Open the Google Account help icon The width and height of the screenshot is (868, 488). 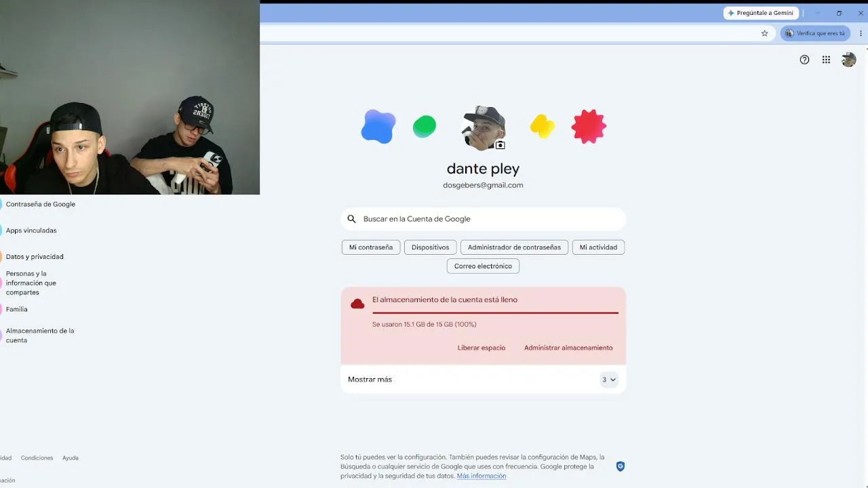[x=804, y=60]
